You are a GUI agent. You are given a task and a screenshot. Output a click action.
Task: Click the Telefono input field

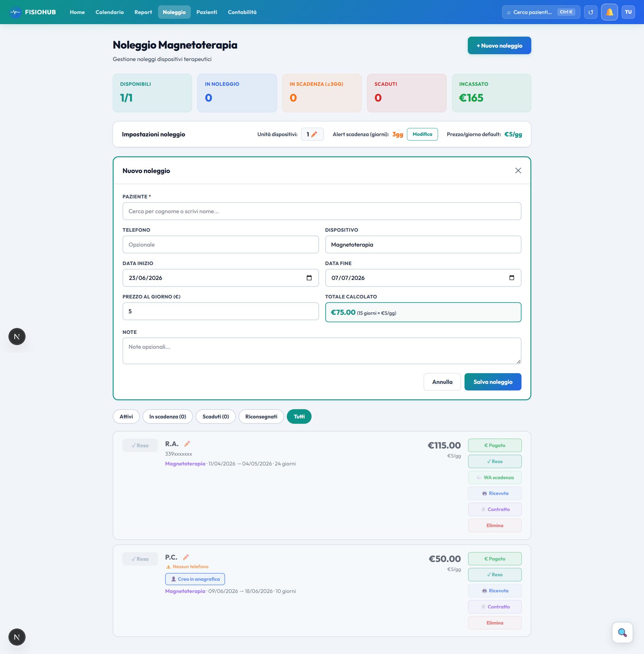coord(221,245)
